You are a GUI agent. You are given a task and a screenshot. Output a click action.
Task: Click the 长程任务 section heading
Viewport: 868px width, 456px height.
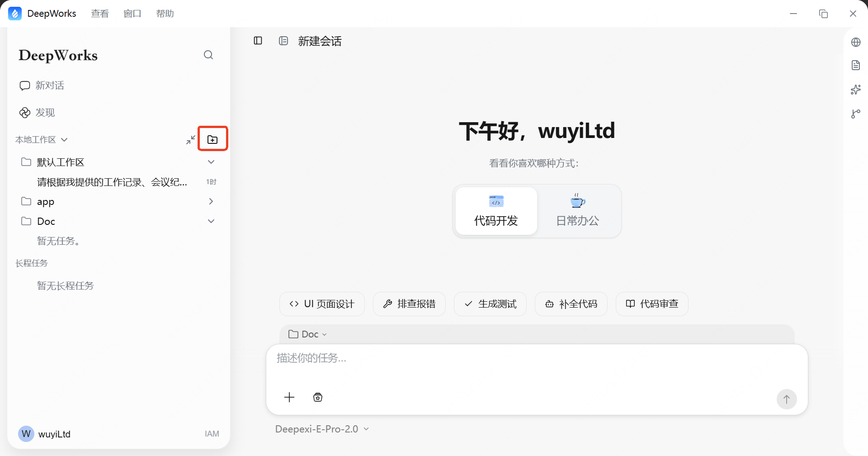pyautogui.click(x=32, y=263)
